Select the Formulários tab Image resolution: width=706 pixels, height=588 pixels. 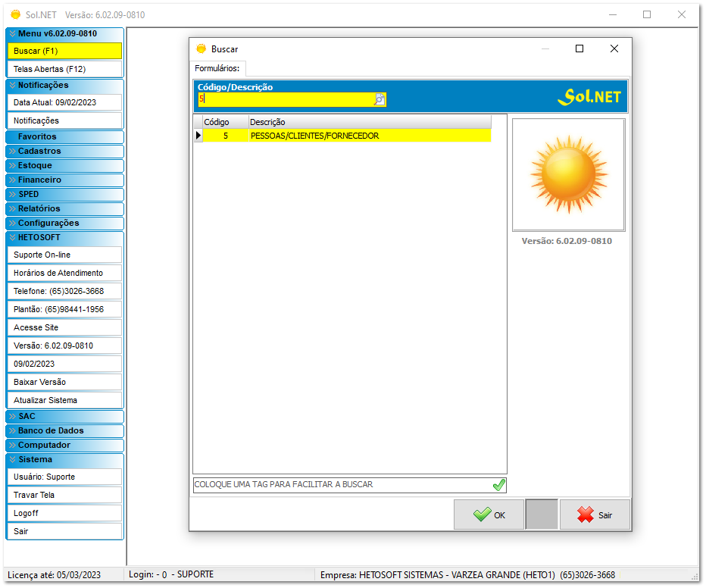coord(217,68)
